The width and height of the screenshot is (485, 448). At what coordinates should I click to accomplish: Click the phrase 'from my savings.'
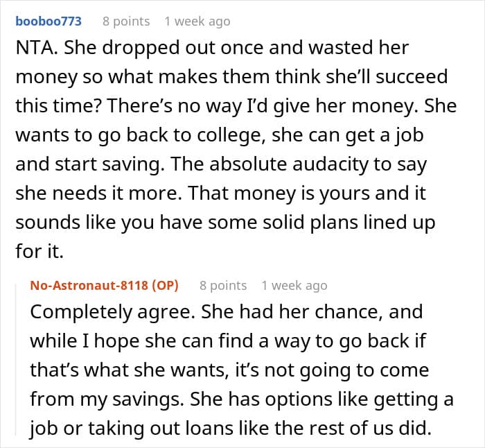[107, 399]
